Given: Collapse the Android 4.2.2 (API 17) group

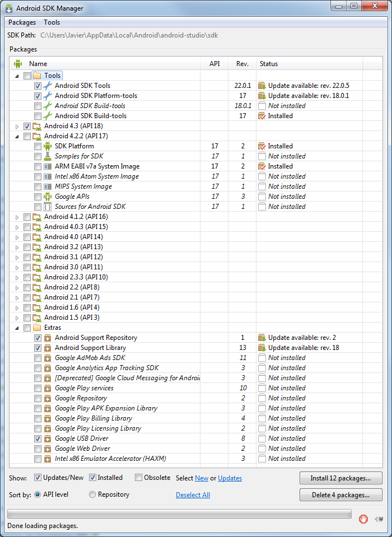Looking at the screenshot, I should pyautogui.click(x=17, y=137).
